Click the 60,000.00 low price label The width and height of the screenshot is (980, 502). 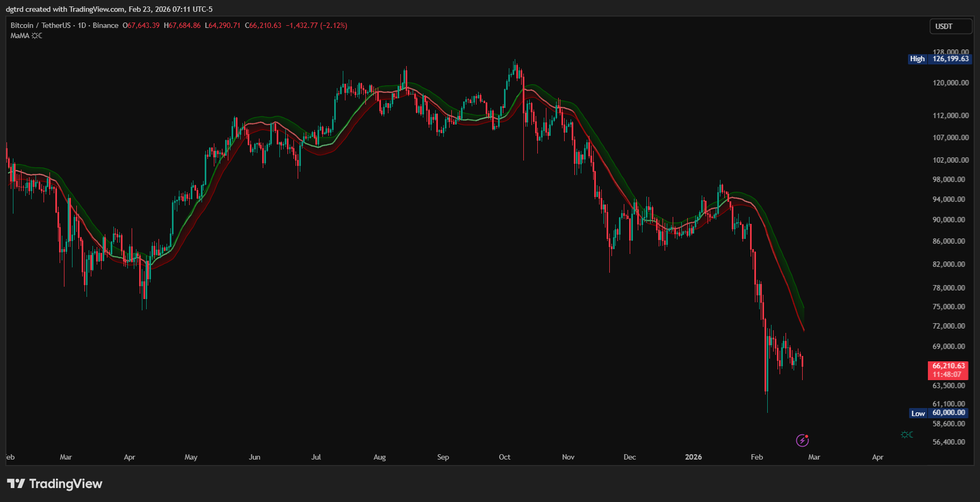[x=949, y=413]
